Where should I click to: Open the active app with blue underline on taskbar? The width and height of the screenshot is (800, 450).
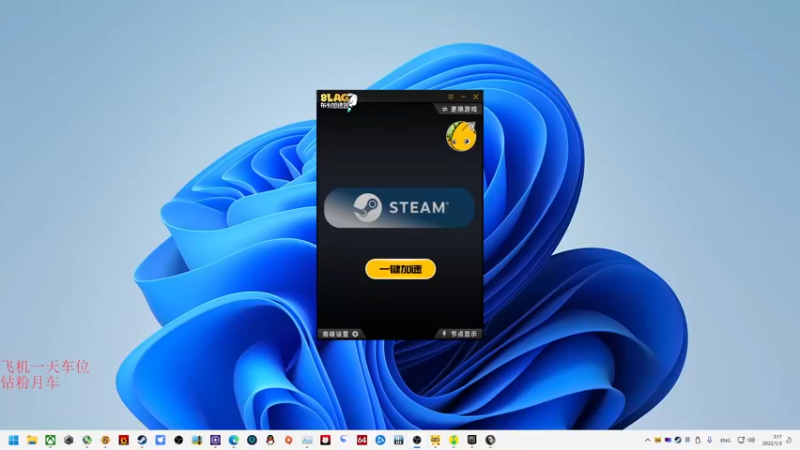(x=417, y=440)
